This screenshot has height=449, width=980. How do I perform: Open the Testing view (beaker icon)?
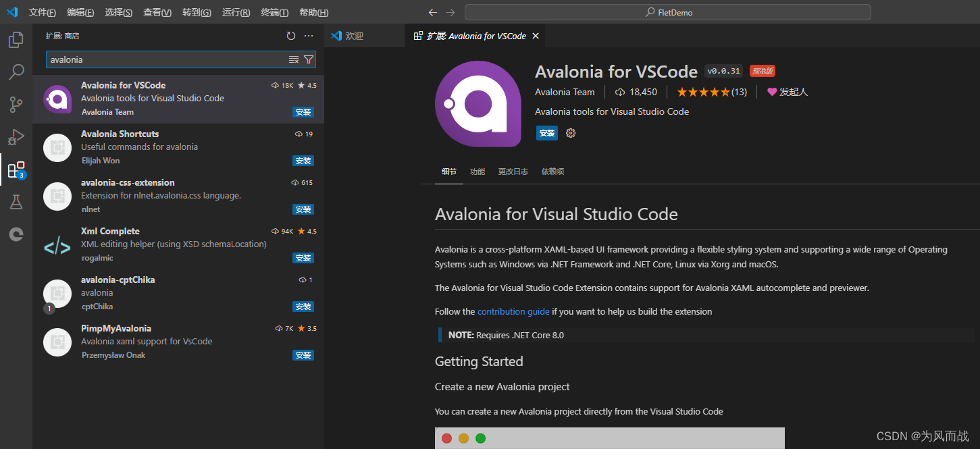[x=16, y=201]
